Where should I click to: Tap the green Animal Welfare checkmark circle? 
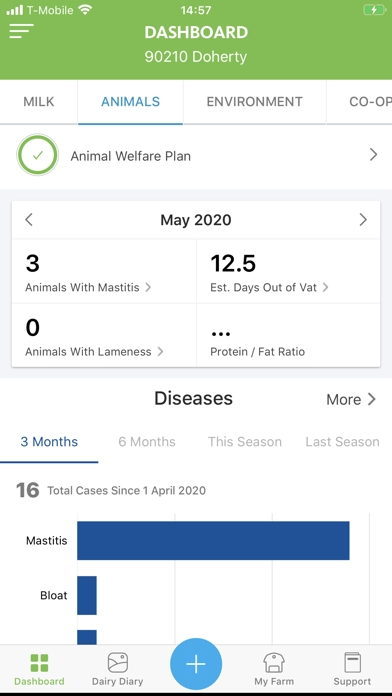coord(38,155)
